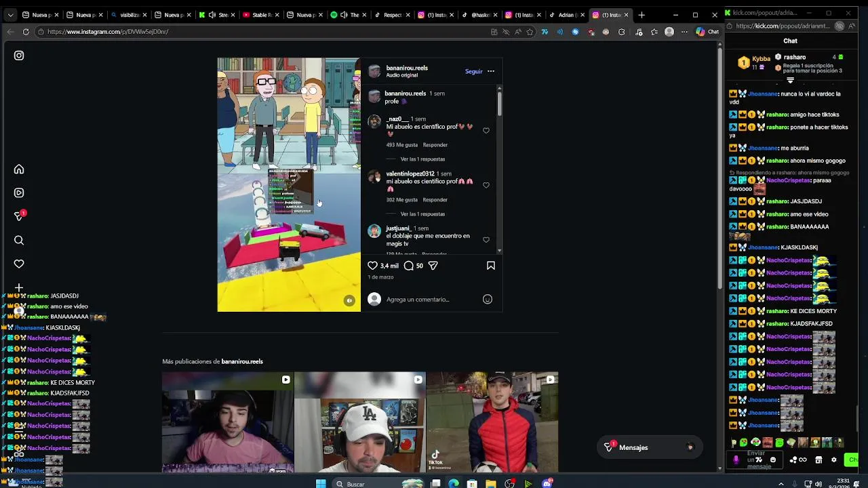Open Kick chat emoji picker
This screenshot has width=868, height=488.
773,460
